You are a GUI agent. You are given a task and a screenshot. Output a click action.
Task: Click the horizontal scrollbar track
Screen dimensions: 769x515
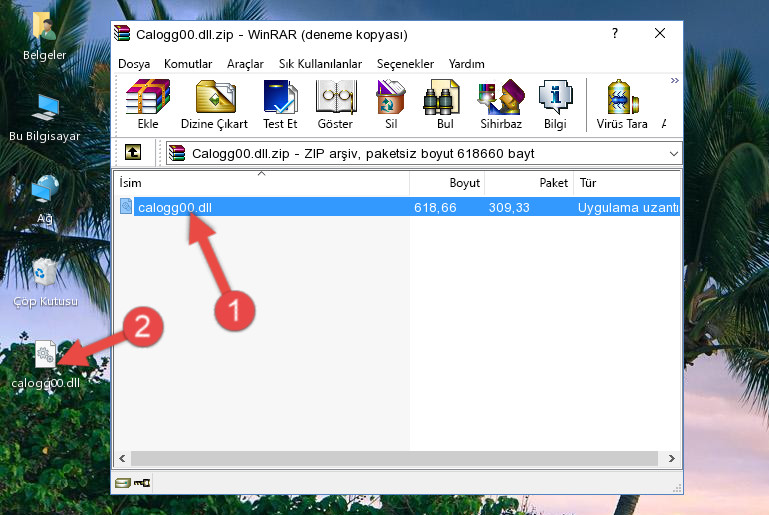pos(394,459)
